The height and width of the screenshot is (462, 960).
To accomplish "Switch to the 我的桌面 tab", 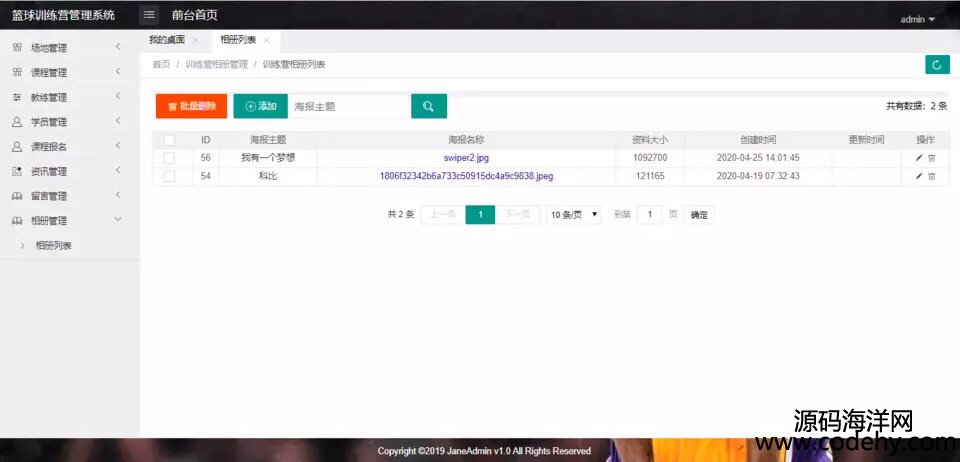I will (x=167, y=40).
